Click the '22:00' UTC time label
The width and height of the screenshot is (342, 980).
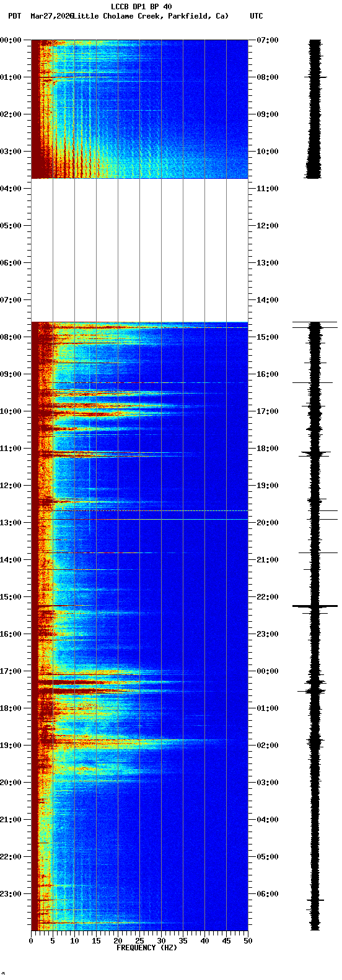click(x=268, y=596)
